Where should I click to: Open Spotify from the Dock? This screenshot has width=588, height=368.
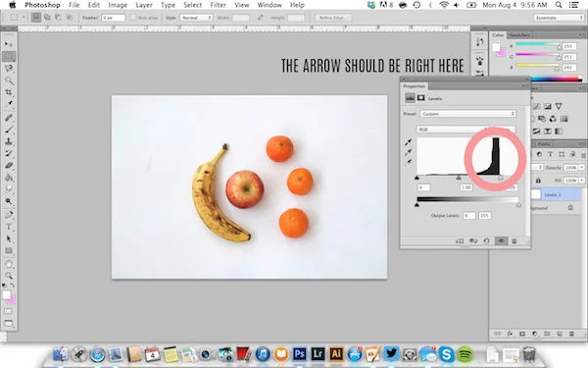[x=465, y=354]
